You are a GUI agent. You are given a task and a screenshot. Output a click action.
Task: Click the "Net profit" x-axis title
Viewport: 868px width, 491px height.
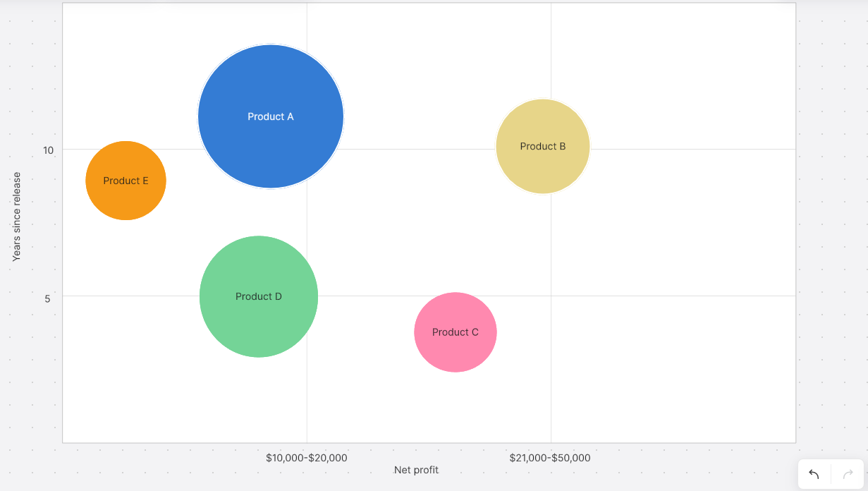coord(416,470)
